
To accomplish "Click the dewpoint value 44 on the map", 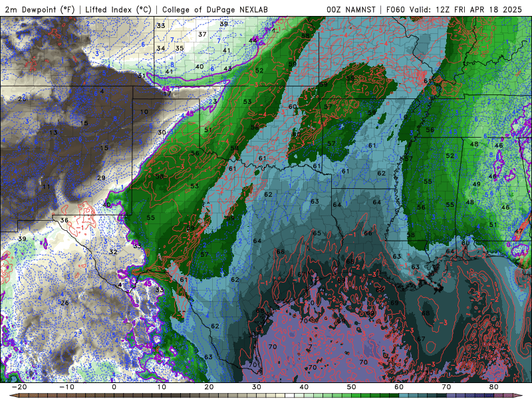I will [x=253, y=41].
